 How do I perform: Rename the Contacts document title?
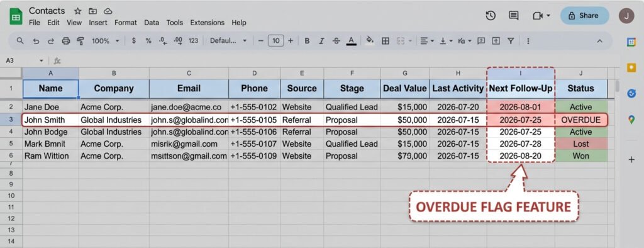(x=47, y=11)
